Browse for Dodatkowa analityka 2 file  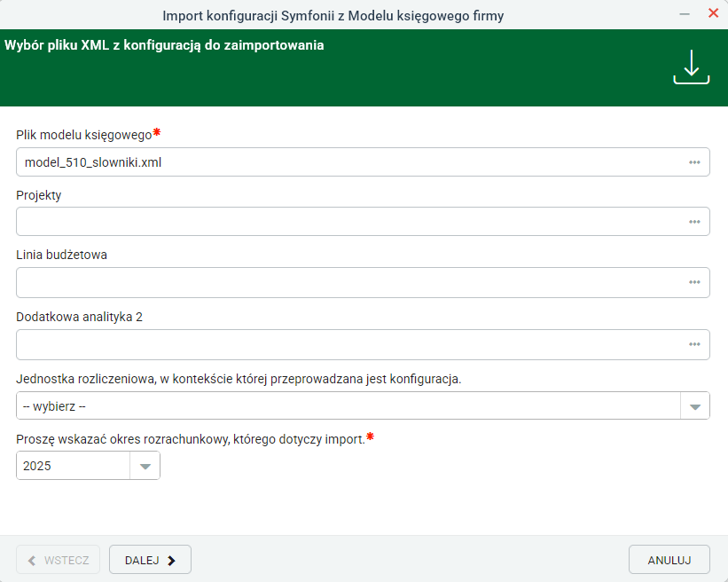tap(694, 344)
